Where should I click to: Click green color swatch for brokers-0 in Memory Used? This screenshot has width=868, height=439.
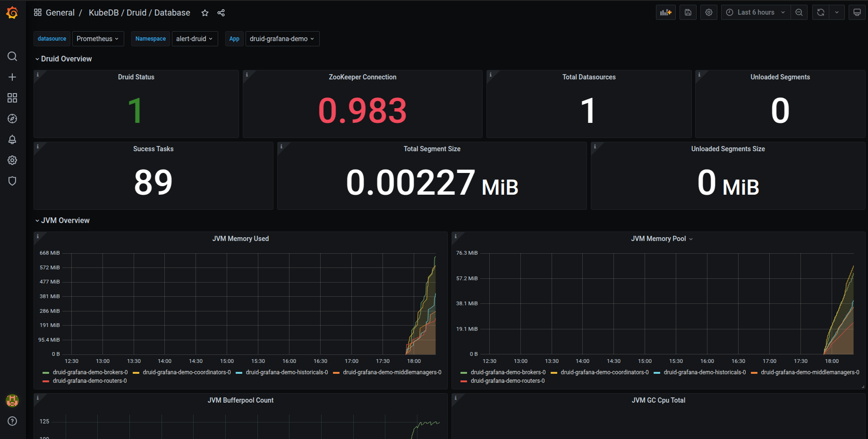pyautogui.click(x=46, y=373)
